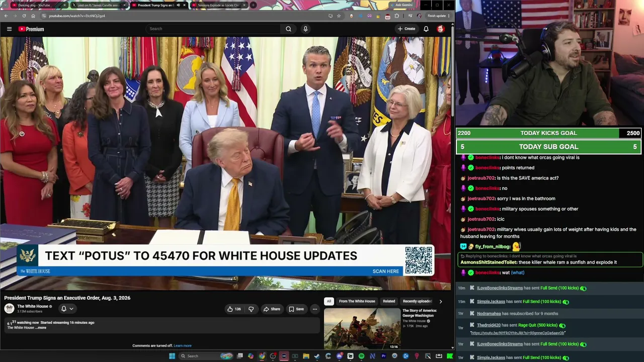Expand description with ...more
The width and height of the screenshot is (644, 362).
coord(41,328)
